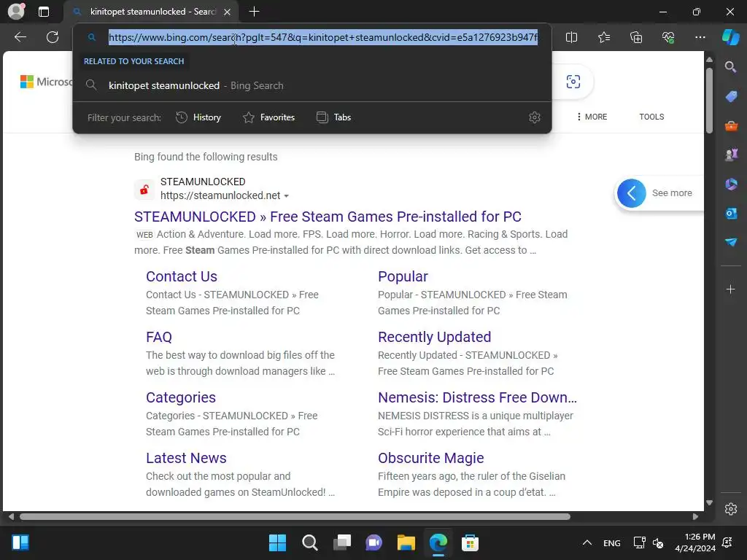747x560 pixels.
Task: Go back with the back arrow
Action: click(x=20, y=37)
